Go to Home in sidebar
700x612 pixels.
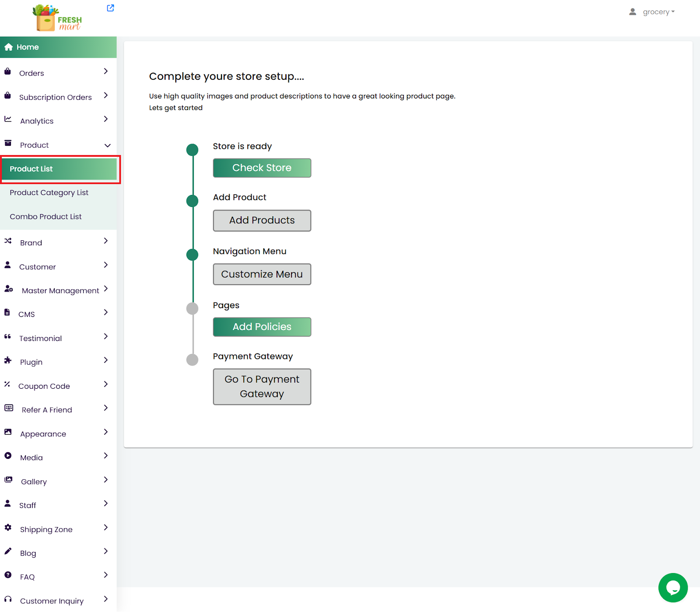coord(28,47)
